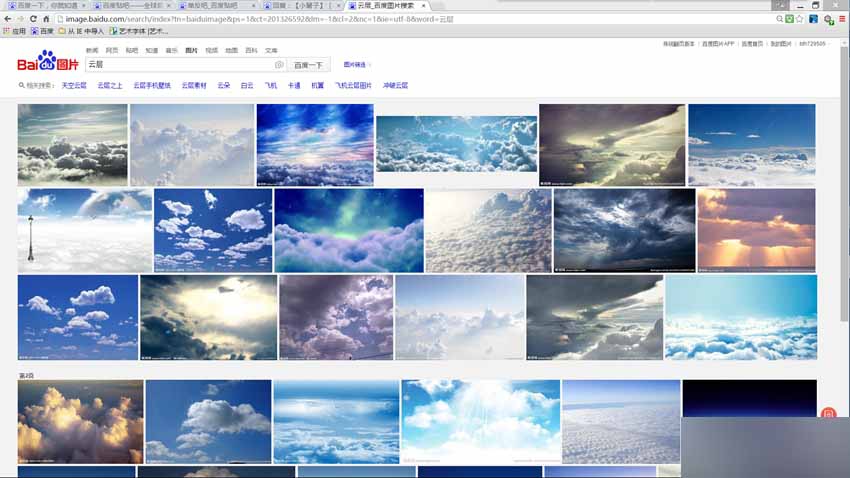Open the blue sky scattered clouds thumbnail, third row

(x=78, y=317)
